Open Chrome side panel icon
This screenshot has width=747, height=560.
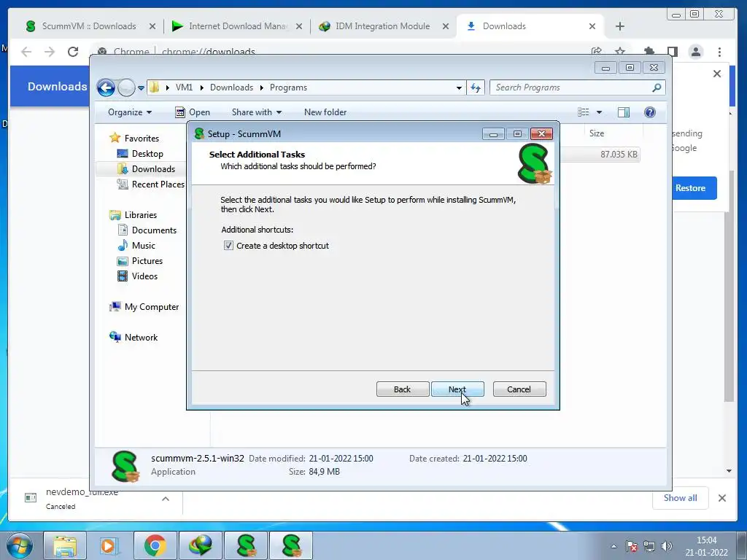pos(672,52)
